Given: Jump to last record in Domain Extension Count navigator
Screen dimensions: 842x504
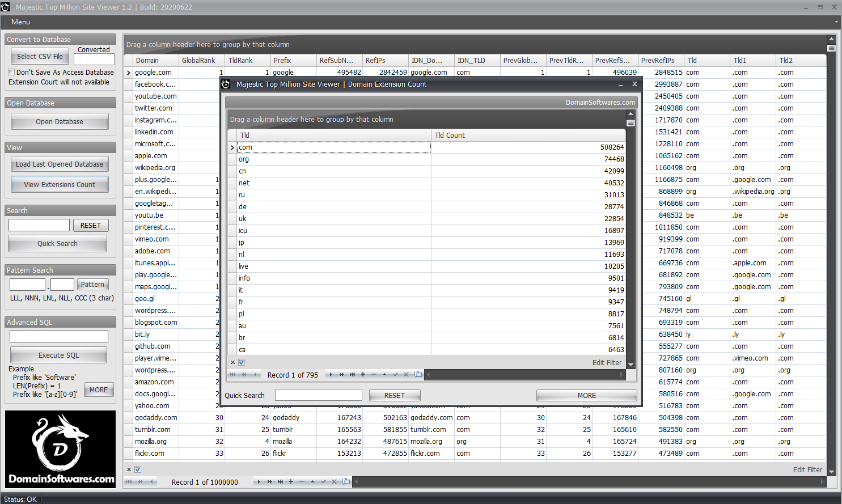Looking at the screenshot, I should 352,374.
